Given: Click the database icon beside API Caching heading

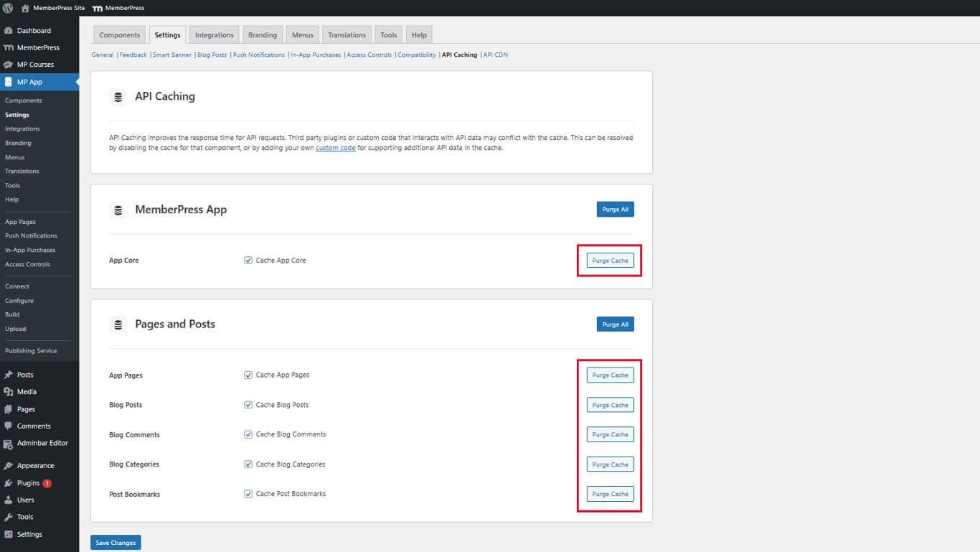Looking at the screenshot, I should coord(118,95).
